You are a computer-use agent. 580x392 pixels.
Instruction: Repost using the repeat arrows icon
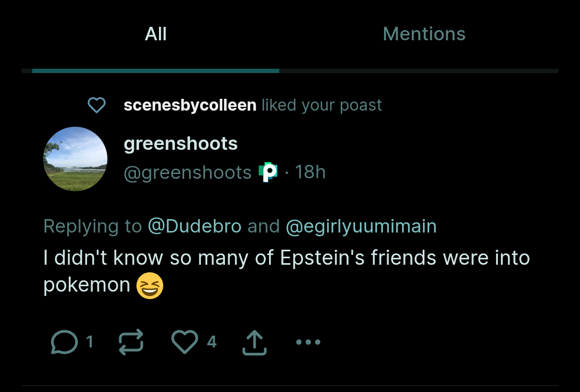point(131,342)
